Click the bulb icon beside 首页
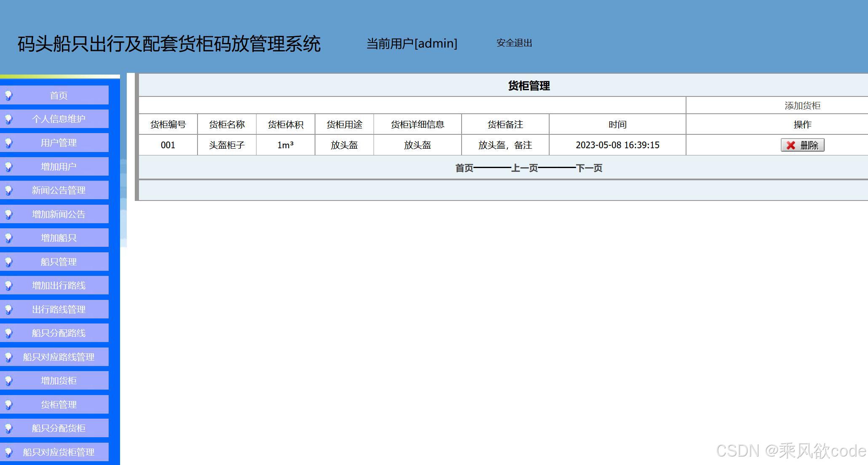Image resolution: width=868 pixels, height=465 pixels. (x=9, y=96)
